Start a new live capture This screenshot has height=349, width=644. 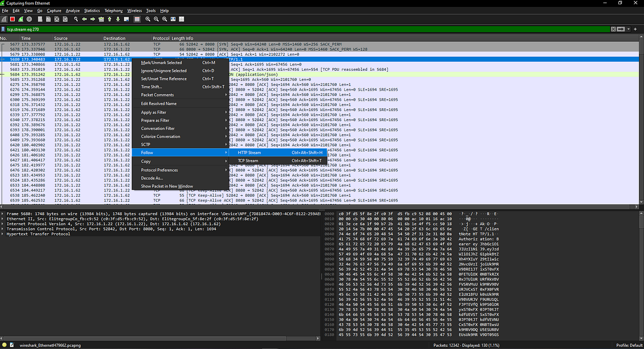4,19
